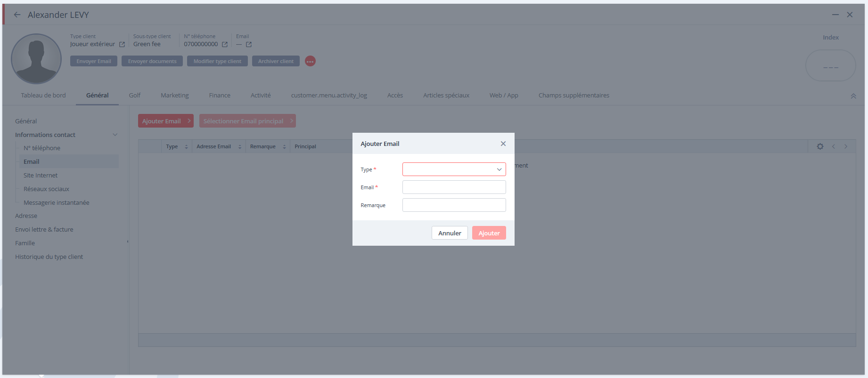Click the red Ajouter Email toolbar button
868x378 pixels.
(165, 121)
